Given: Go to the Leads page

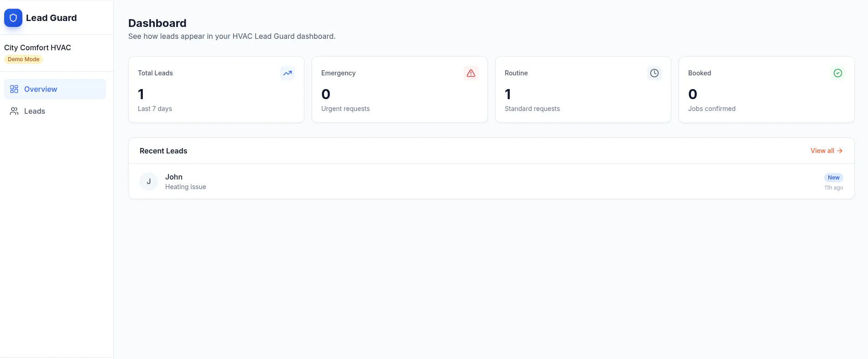Looking at the screenshot, I should click(55, 111).
